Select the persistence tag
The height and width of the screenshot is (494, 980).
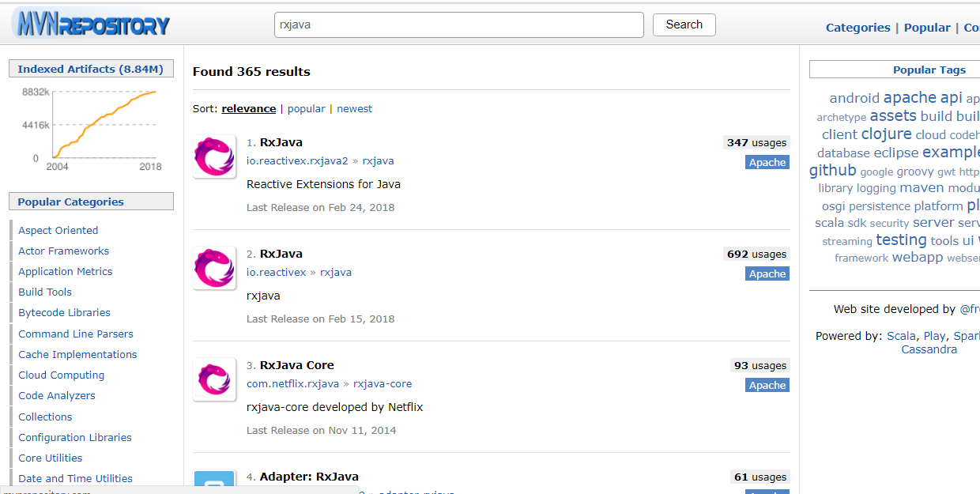pos(880,206)
